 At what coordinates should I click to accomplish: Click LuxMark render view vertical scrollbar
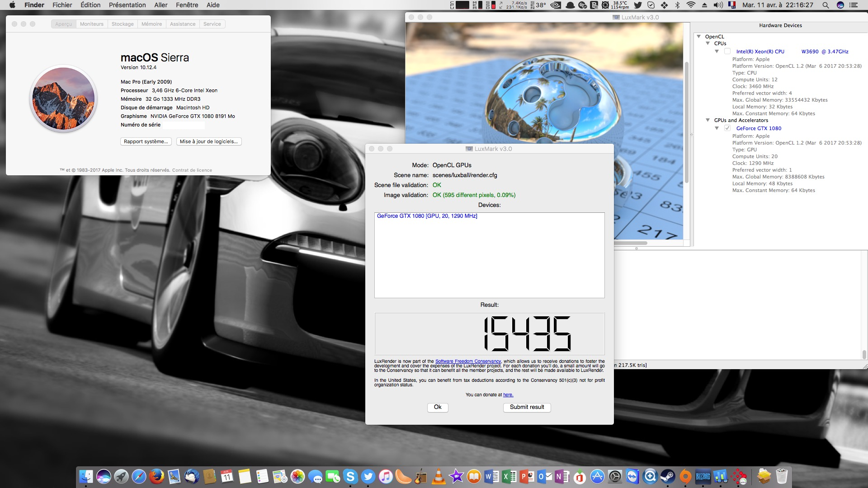(686, 122)
